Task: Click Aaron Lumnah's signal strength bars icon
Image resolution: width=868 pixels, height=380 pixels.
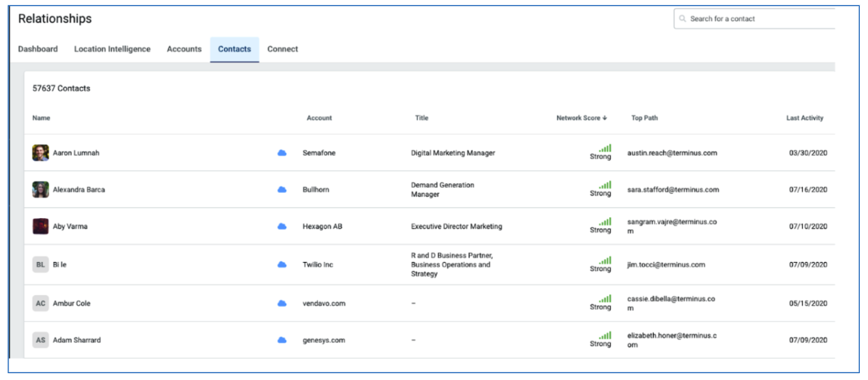Action: (x=605, y=148)
